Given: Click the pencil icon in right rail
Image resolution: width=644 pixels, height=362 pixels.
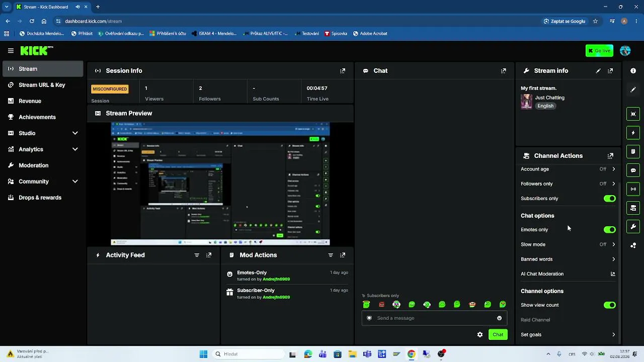Looking at the screenshot, I should [x=633, y=89].
